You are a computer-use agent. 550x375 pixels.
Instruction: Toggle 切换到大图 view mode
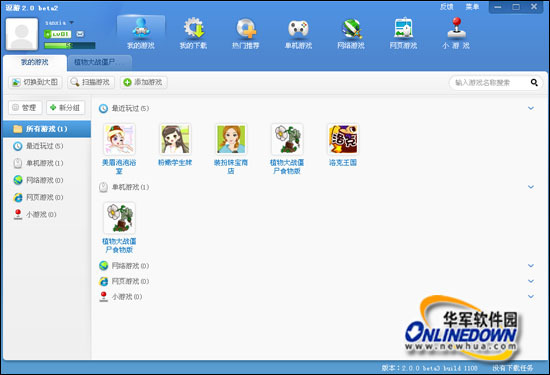coord(35,82)
